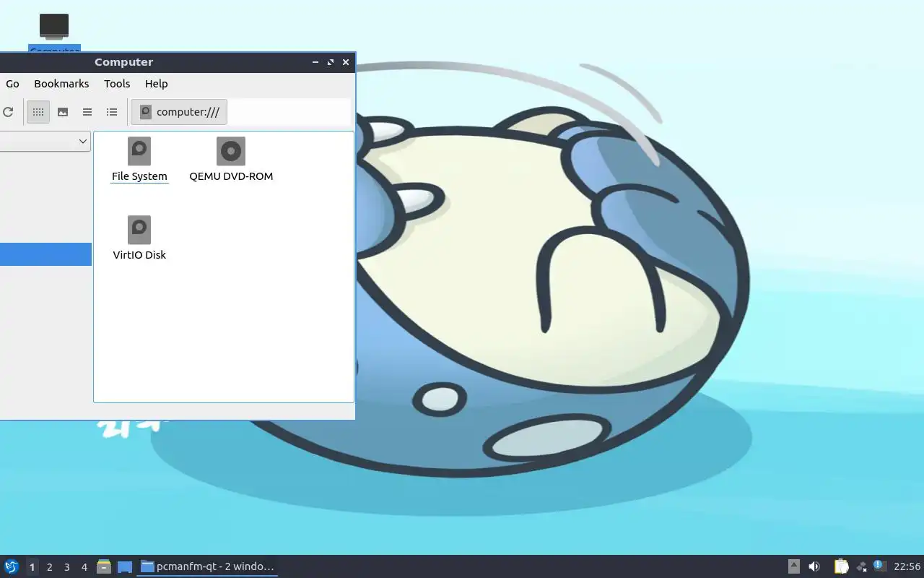Open the update notifier tray icon

pyautogui.click(x=879, y=566)
